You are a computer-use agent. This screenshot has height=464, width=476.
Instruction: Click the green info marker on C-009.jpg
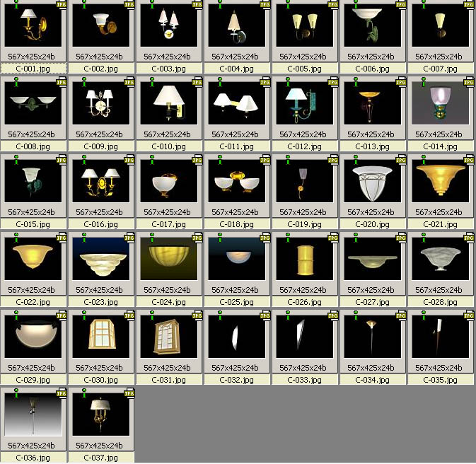click(84, 82)
